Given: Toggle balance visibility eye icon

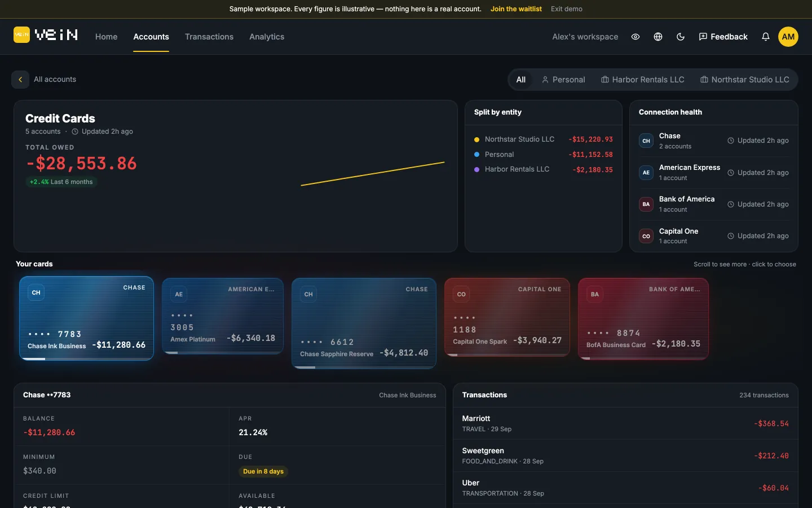Looking at the screenshot, I should pos(636,37).
